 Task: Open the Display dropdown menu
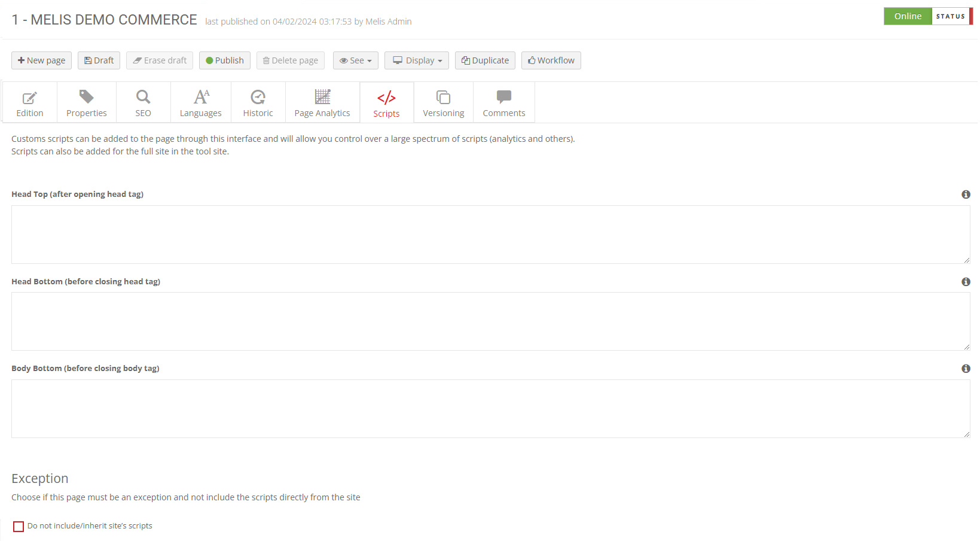tap(417, 60)
